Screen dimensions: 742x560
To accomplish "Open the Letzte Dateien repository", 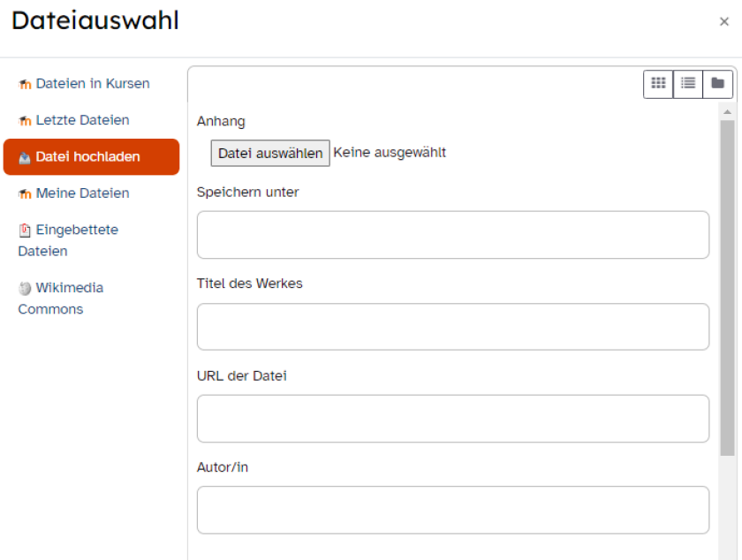I will (x=82, y=120).
